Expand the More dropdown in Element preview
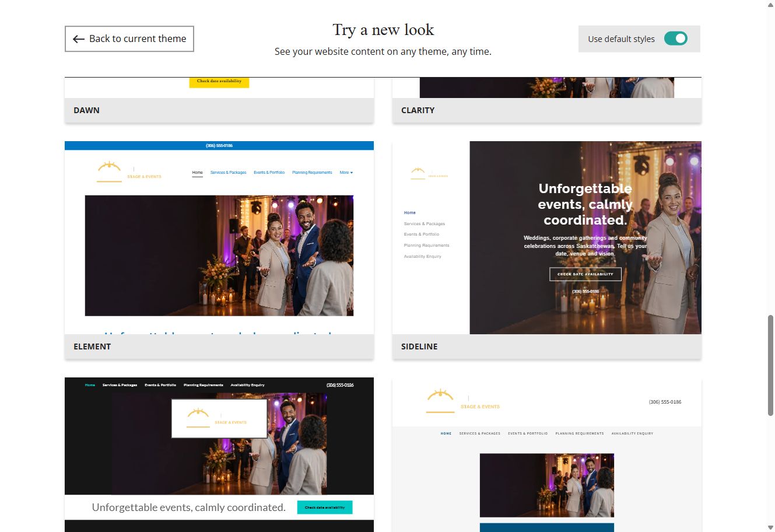 point(346,173)
